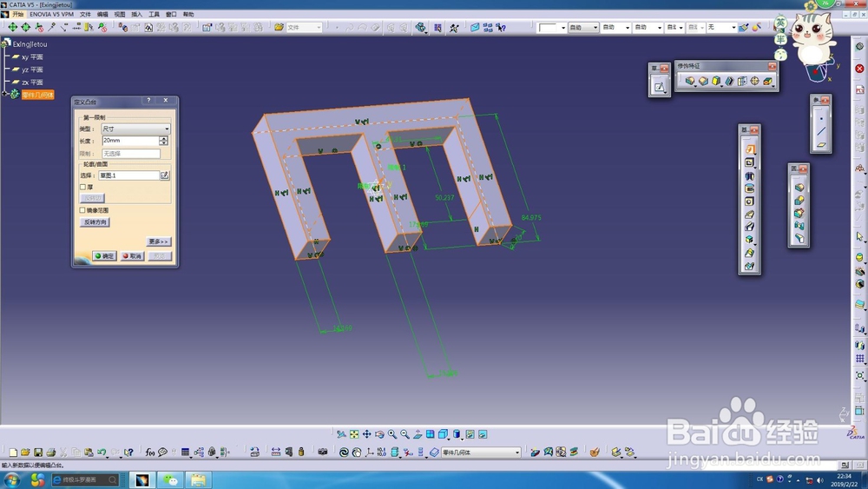
Task: Activate the Rotate view tool
Action: pyautogui.click(x=380, y=434)
